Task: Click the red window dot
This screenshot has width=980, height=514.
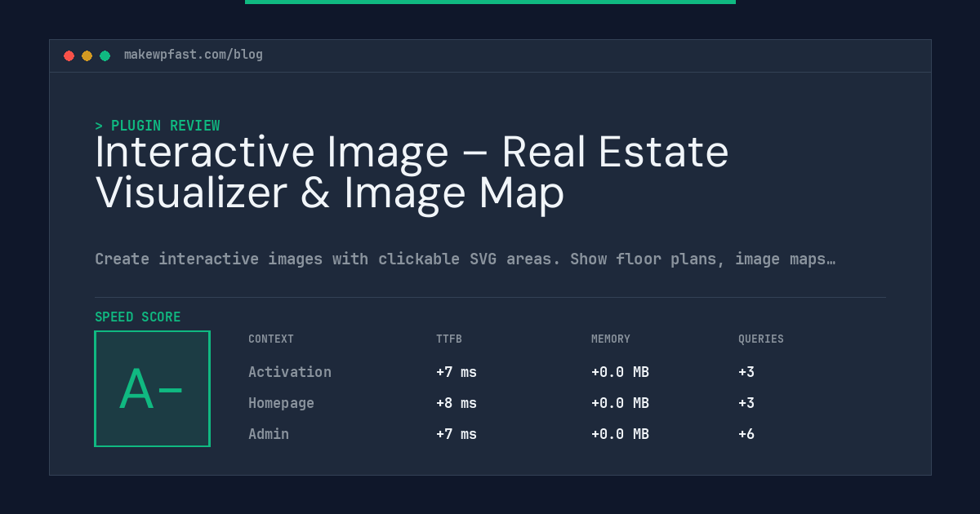Action: [x=69, y=55]
